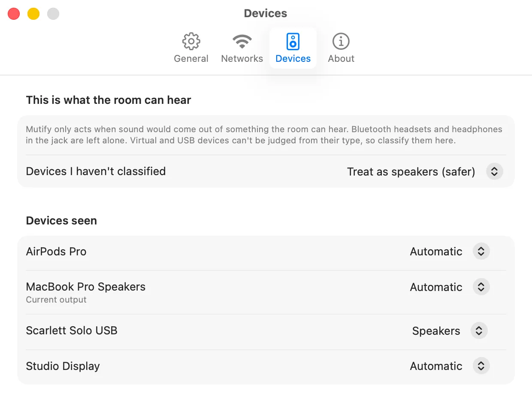Image resolution: width=532 pixels, height=412 pixels.
Task: Select the Networks wifi icon
Action: pyautogui.click(x=242, y=42)
